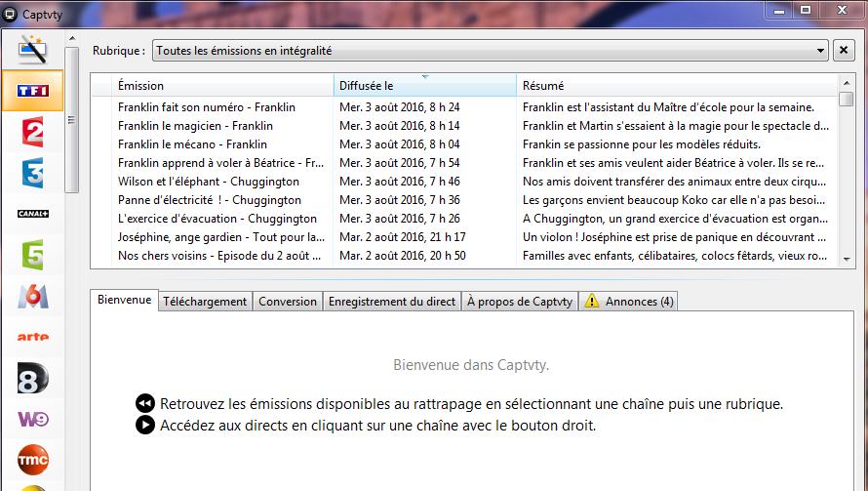Click the rewind icon in welcome text
This screenshot has width=868, height=491.
[x=145, y=403]
